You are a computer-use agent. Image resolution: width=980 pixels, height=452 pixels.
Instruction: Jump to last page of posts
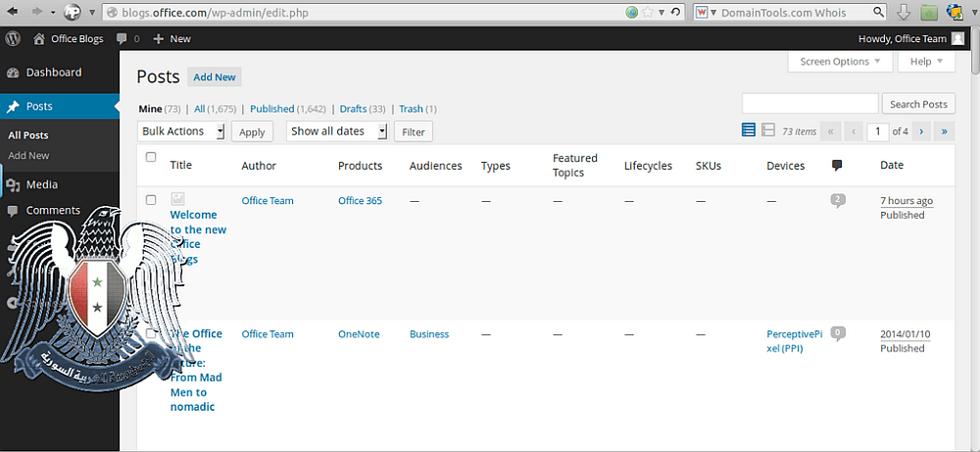(x=945, y=131)
